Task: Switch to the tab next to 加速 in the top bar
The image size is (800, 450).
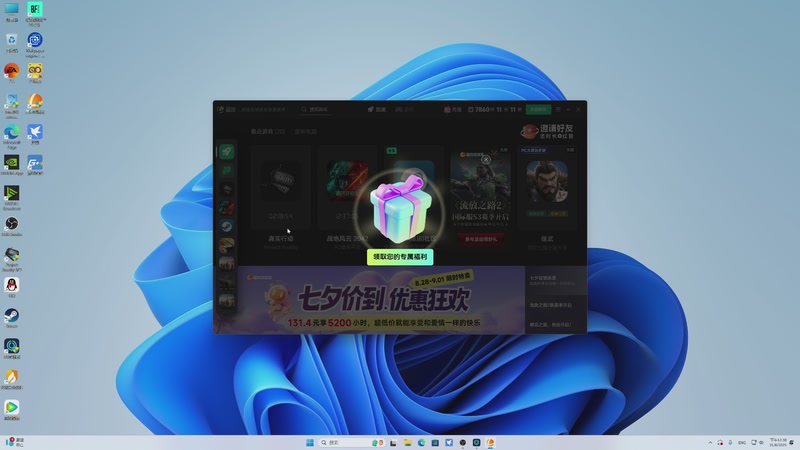Action: click(405, 109)
